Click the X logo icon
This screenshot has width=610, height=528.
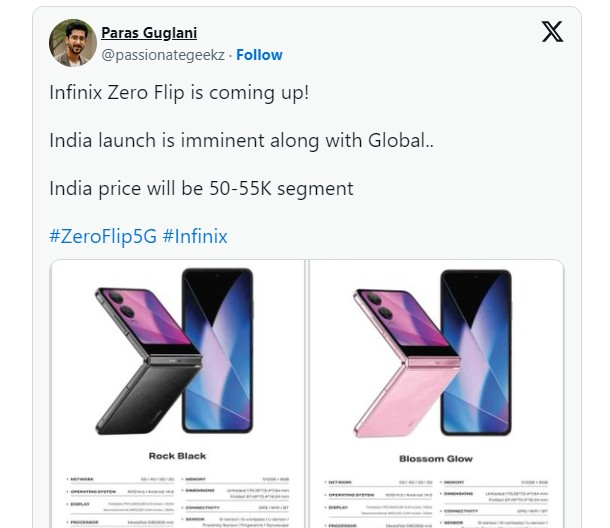pos(552,32)
